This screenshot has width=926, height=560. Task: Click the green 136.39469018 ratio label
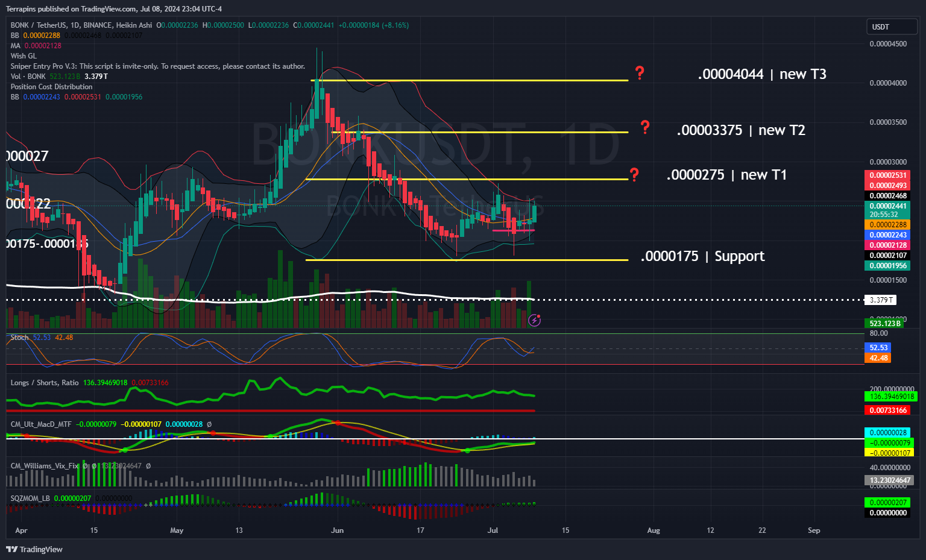tap(890, 397)
